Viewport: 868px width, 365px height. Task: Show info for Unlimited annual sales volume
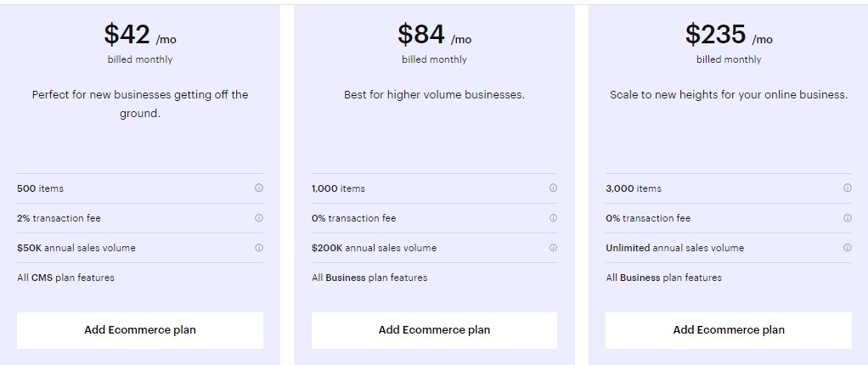848,248
